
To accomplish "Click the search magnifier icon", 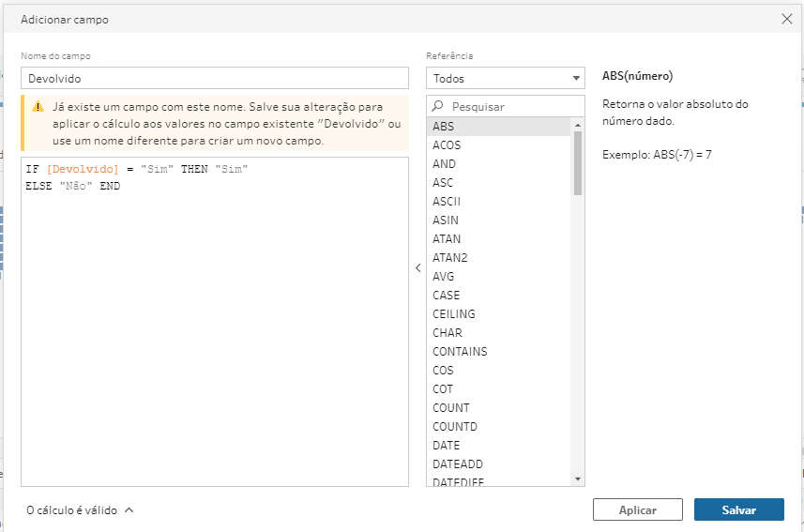I will pos(437,106).
